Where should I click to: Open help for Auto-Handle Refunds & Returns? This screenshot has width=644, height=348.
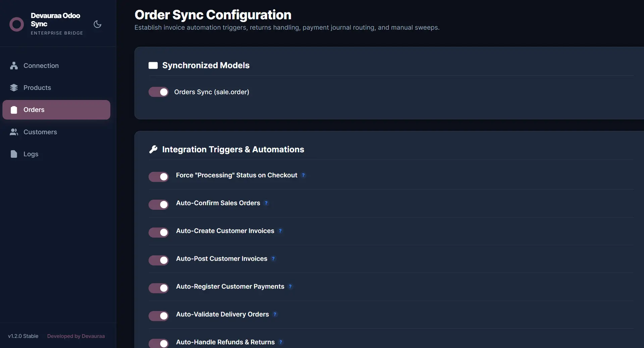(x=280, y=342)
